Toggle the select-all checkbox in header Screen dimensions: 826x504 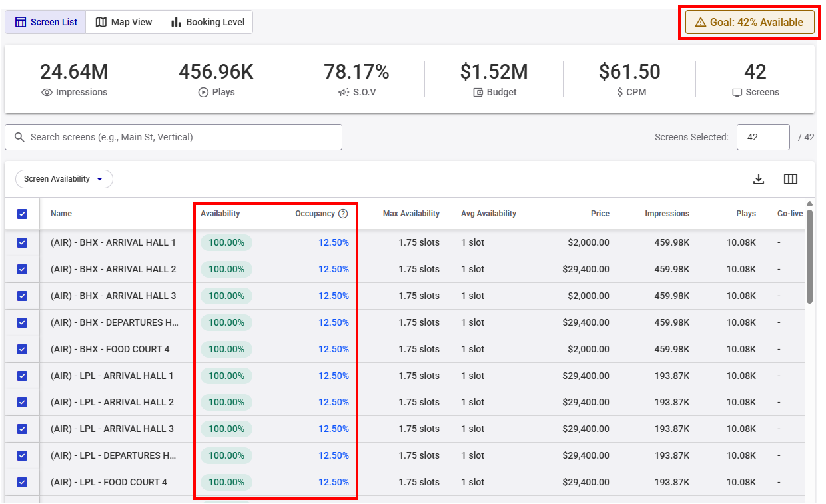[22, 214]
